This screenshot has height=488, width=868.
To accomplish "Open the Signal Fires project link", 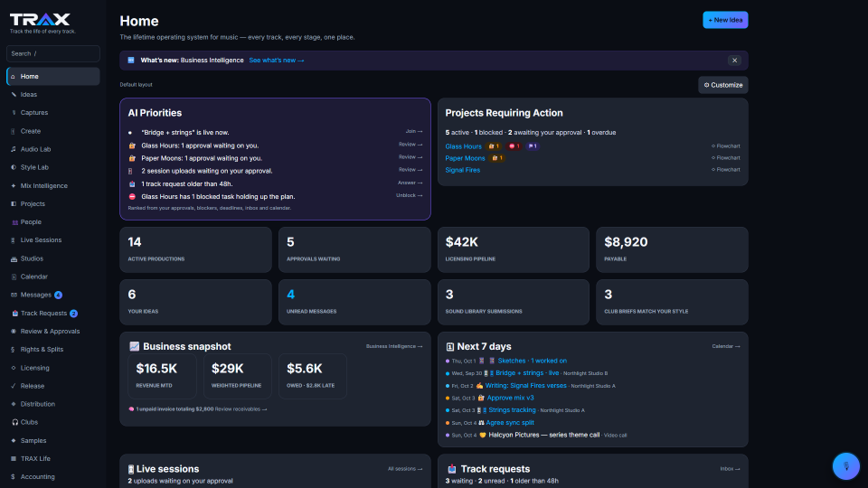I will tap(463, 171).
